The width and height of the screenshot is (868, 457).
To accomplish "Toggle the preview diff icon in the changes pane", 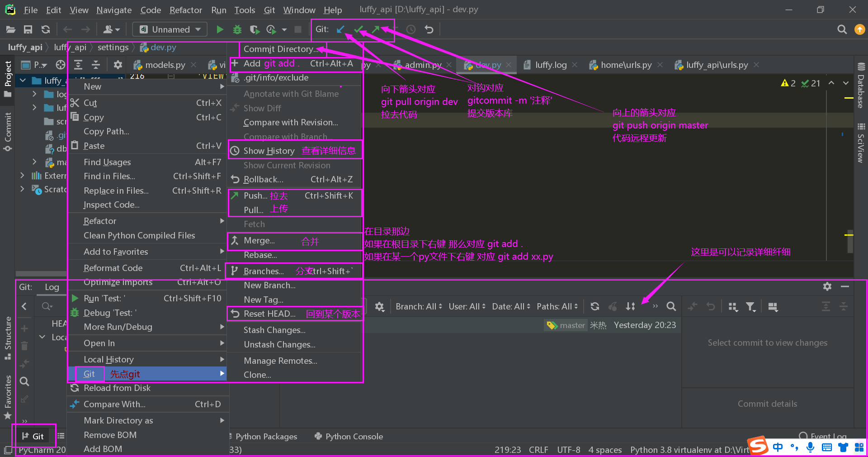I will 773,307.
